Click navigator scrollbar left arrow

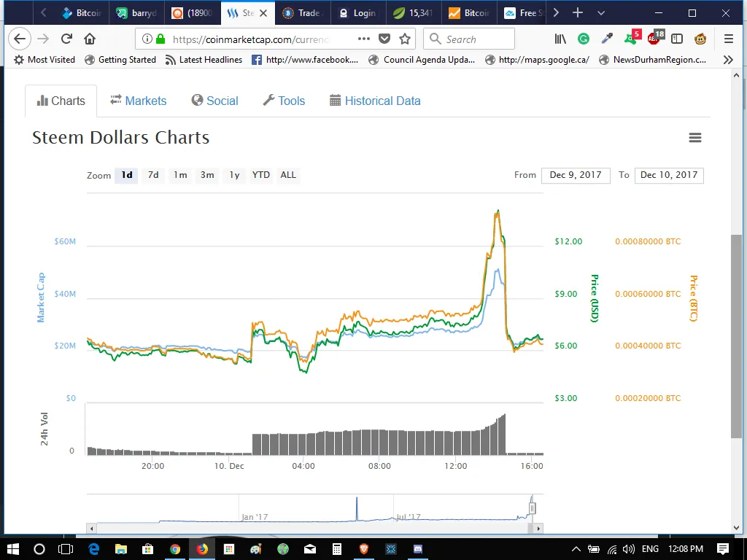click(x=91, y=528)
